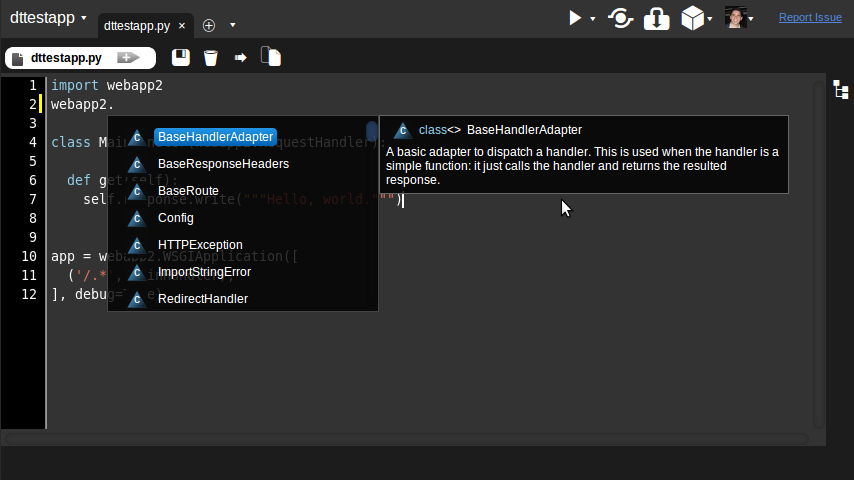Click the editor vertical scrollbar

[x=819, y=254]
